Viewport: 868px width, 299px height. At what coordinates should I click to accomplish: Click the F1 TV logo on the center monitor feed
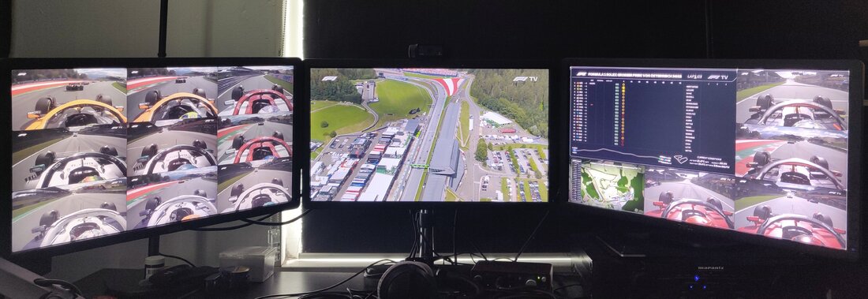[525, 79]
